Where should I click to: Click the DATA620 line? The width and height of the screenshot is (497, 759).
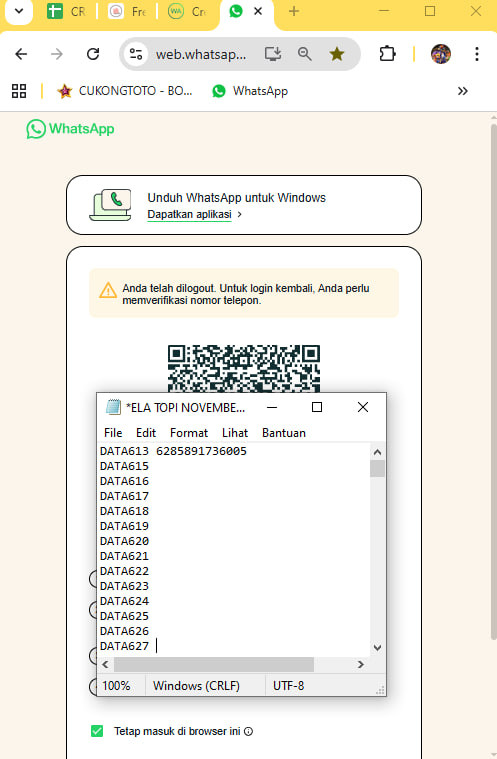(x=124, y=541)
